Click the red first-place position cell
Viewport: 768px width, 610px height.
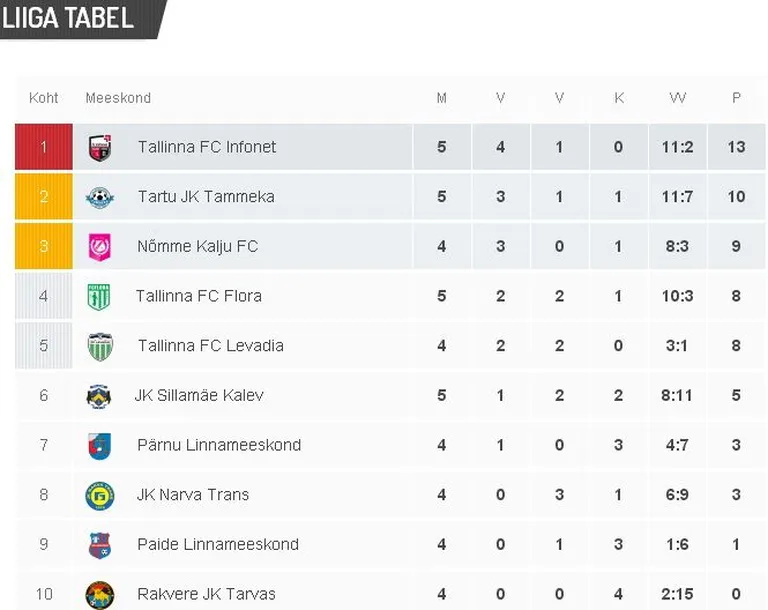[44, 147]
